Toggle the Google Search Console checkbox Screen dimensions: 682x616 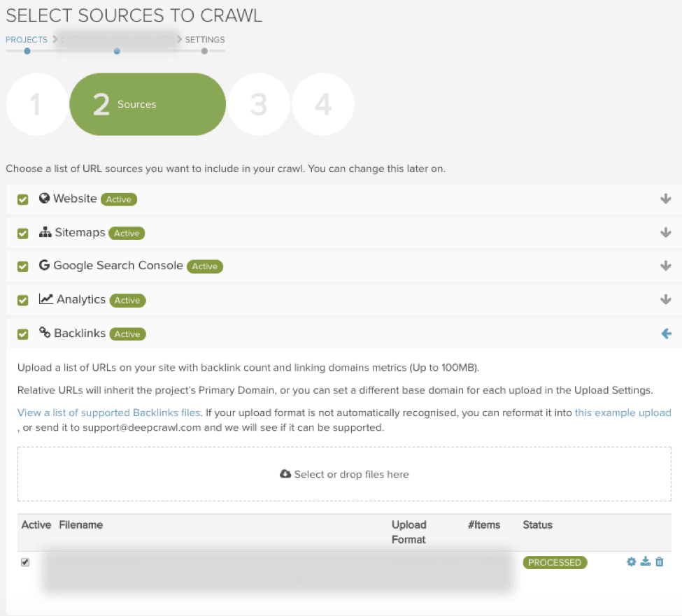pos(22,266)
